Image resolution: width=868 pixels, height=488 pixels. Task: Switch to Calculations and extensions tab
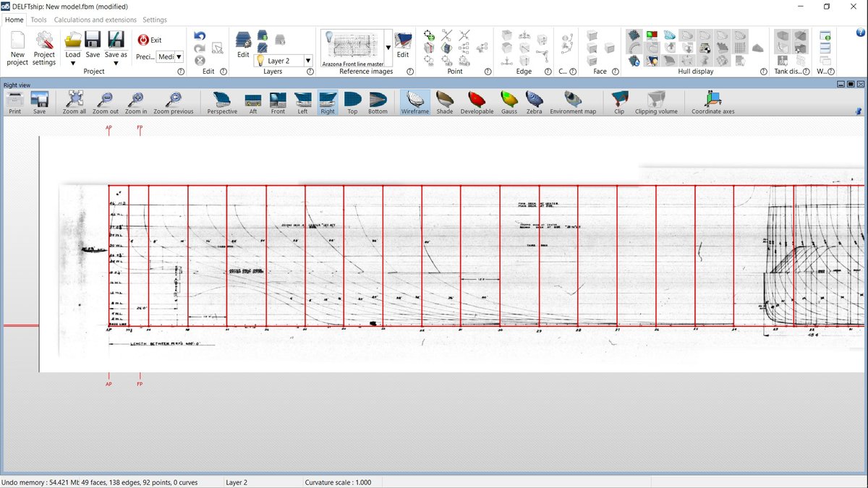point(95,20)
